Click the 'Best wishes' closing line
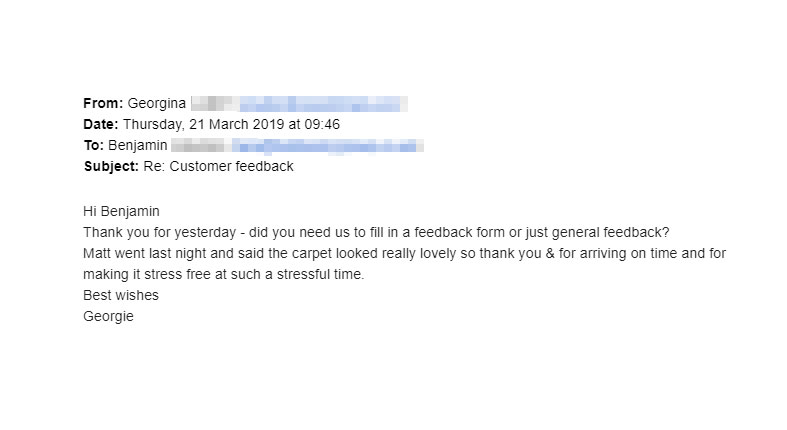787x430 pixels. pyautogui.click(x=121, y=296)
